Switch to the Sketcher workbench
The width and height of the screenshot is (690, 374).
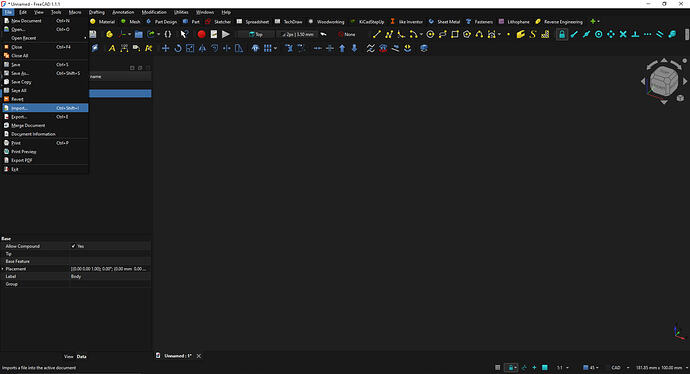point(218,22)
